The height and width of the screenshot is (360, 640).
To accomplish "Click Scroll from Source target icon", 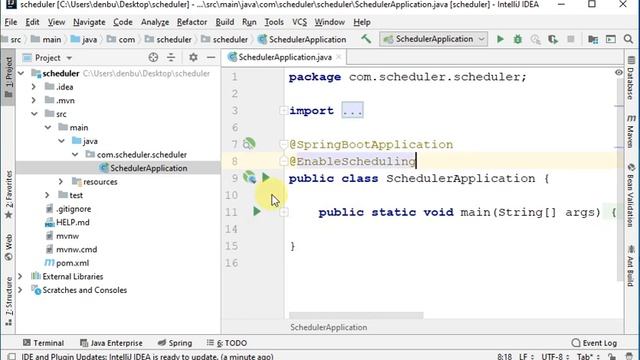I will tap(153, 58).
